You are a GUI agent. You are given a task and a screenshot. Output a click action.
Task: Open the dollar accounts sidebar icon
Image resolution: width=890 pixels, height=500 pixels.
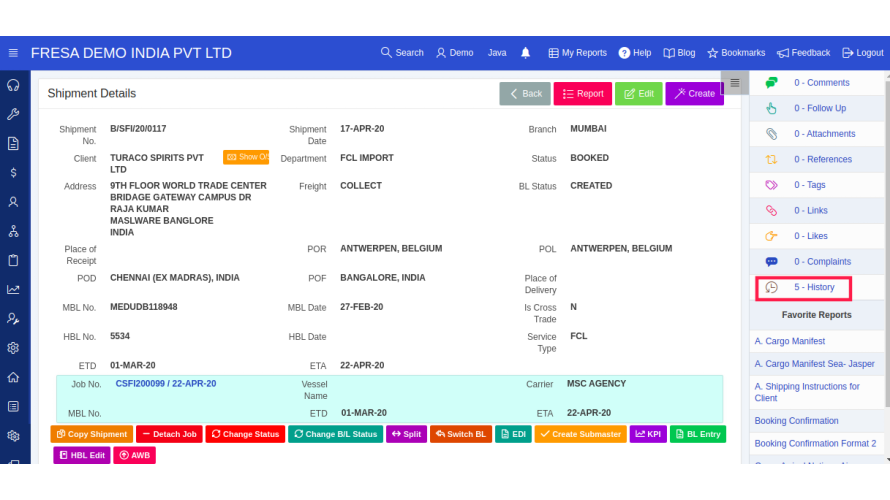click(x=13, y=173)
